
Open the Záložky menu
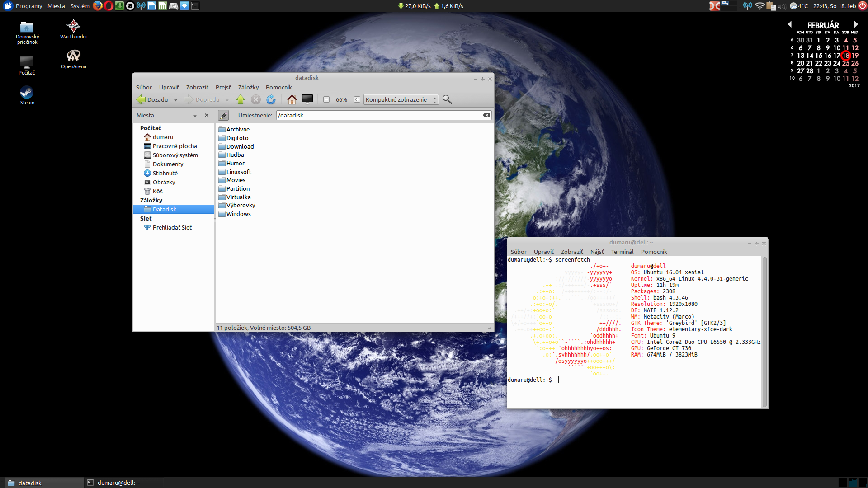[248, 87]
